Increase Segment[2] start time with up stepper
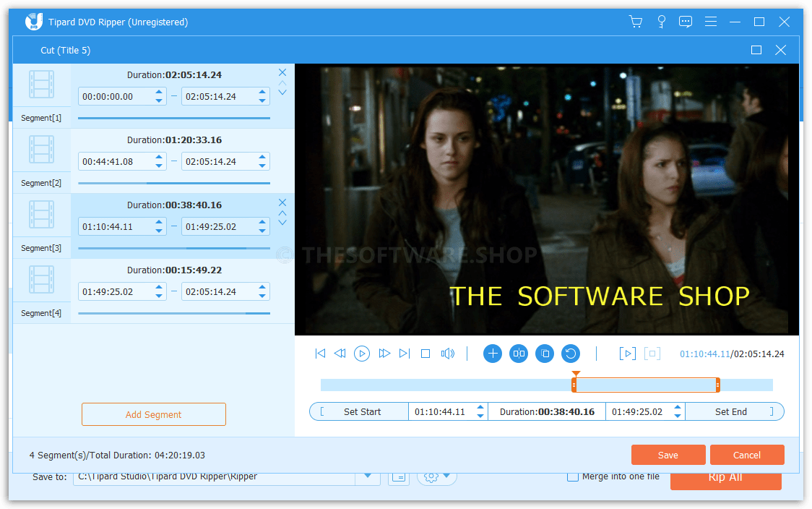The width and height of the screenshot is (812, 509). click(x=159, y=158)
